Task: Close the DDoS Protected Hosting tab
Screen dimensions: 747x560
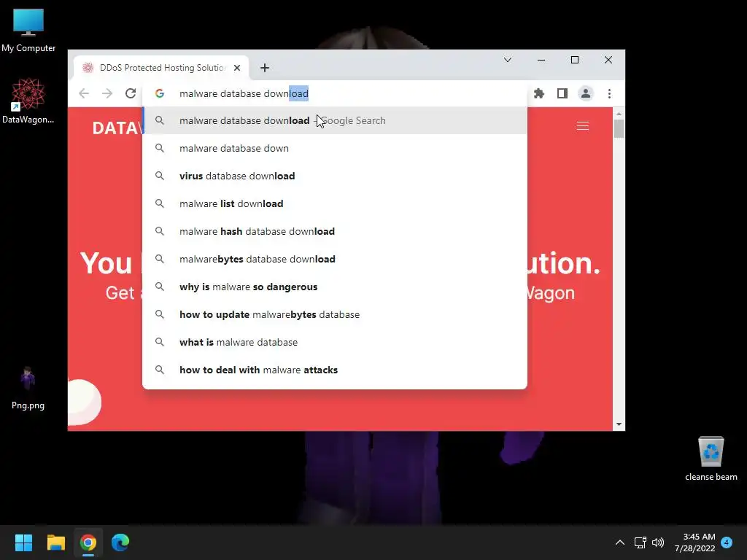Action: (237, 68)
